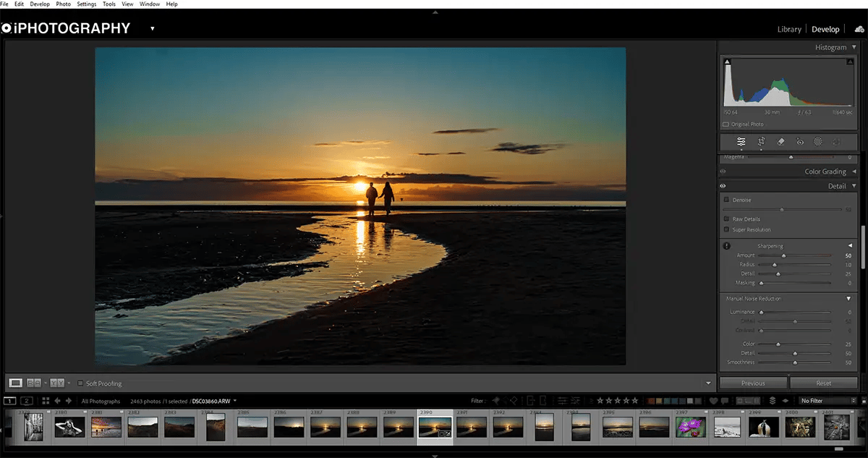Screen dimensions: 868x458
Task: Collapse the Sharpening section triangle
Action: pyautogui.click(x=849, y=246)
